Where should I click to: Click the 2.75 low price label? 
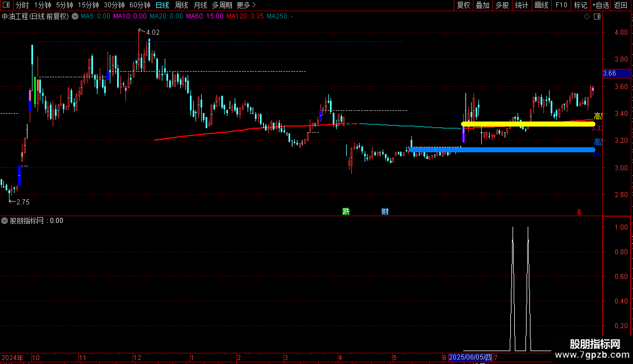23,202
